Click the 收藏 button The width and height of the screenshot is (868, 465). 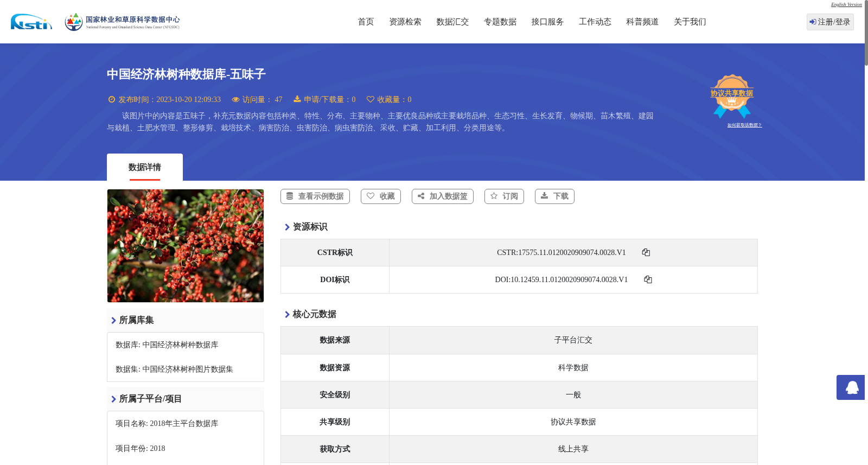[x=381, y=196]
